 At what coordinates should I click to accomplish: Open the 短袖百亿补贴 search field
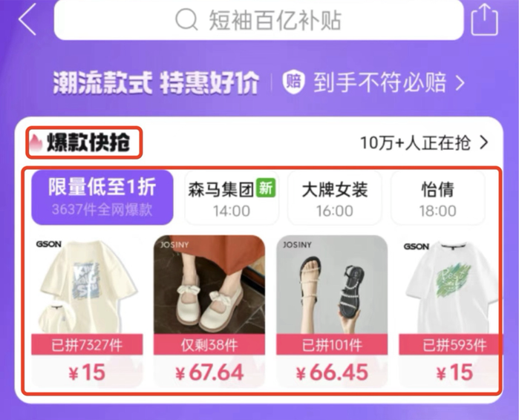(258, 19)
